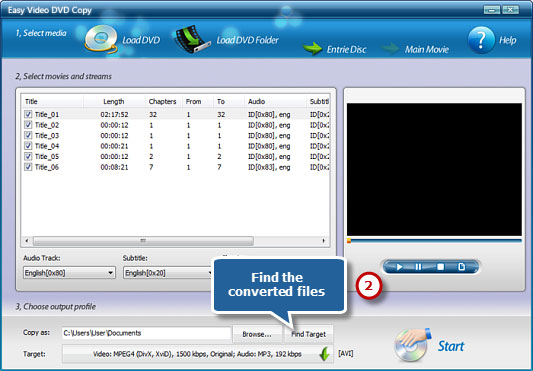Viewport: 533px width, 371px height.
Task: Uncheck the Title_01 checkbox
Action: [28, 114]
